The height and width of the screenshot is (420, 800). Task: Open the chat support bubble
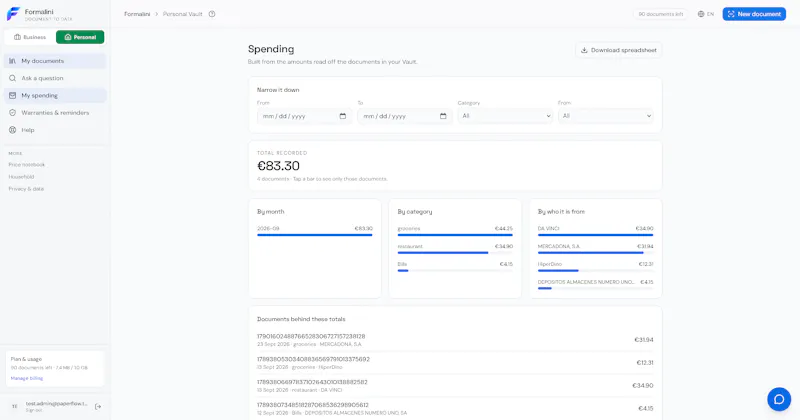click(779, 399)
